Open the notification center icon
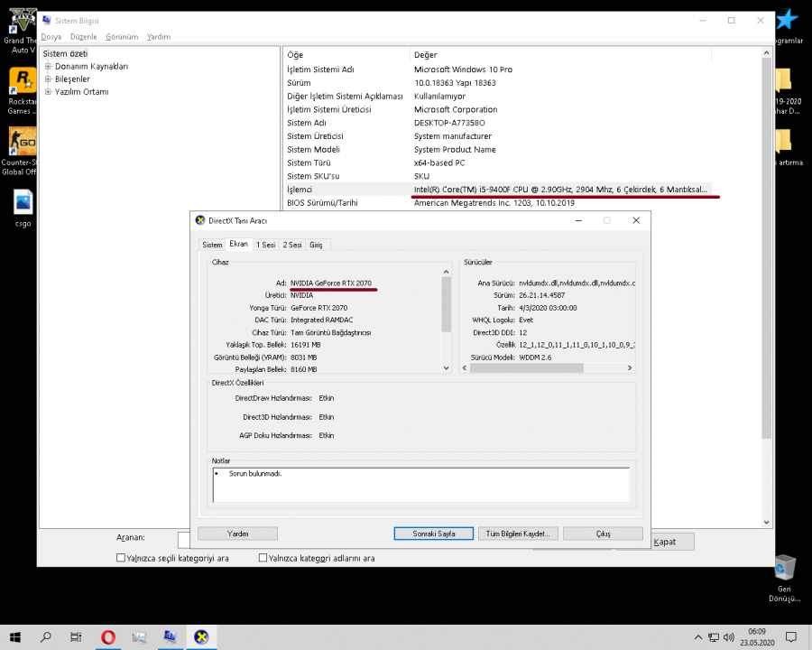This screenshot has height=650, width=812. (790, 637)
